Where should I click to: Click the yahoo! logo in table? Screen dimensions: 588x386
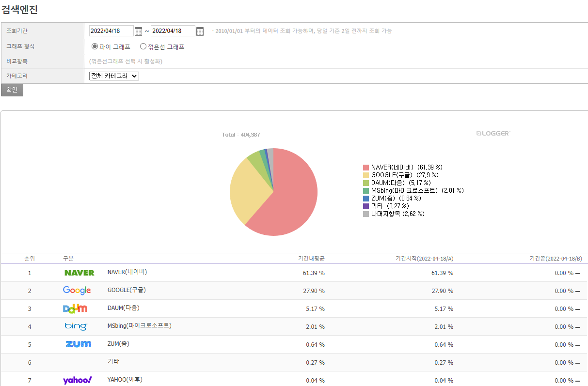coord(78,380)
